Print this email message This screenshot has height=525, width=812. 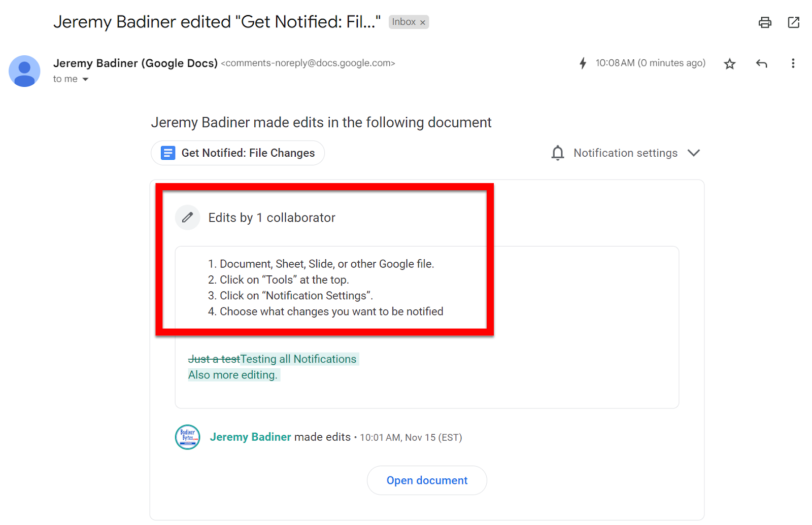click(x=764, y=22)
